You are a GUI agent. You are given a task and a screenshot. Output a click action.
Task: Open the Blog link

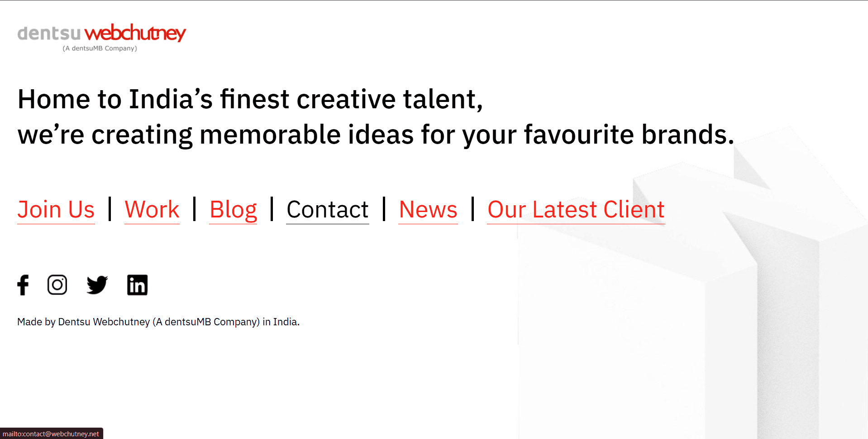click(x=233, y=210)
